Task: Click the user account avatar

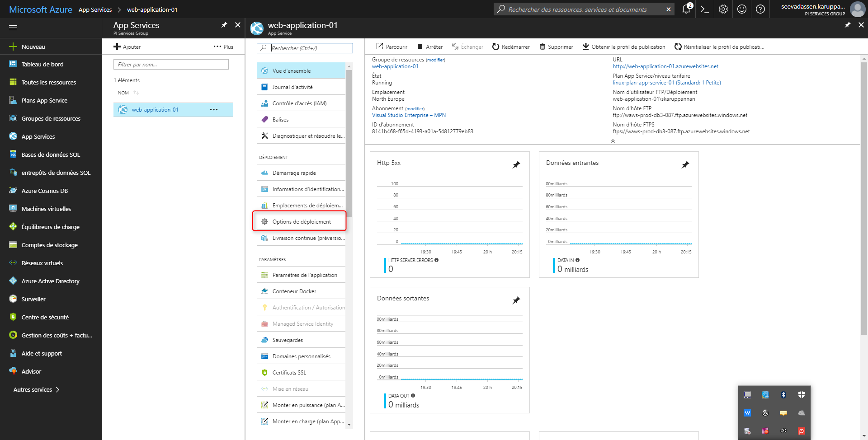Action: coord(857,9)
